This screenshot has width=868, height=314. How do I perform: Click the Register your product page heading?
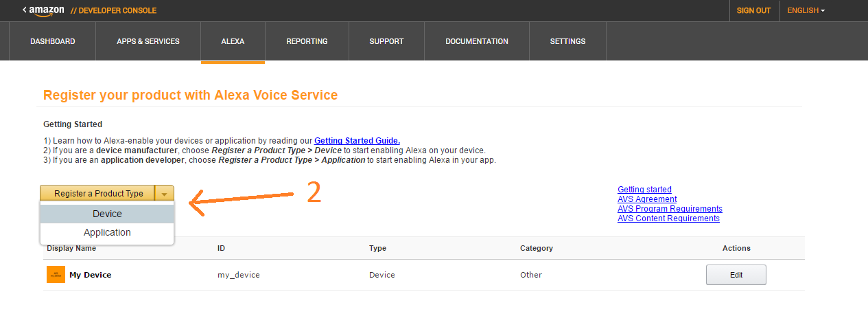pos(191,96)
